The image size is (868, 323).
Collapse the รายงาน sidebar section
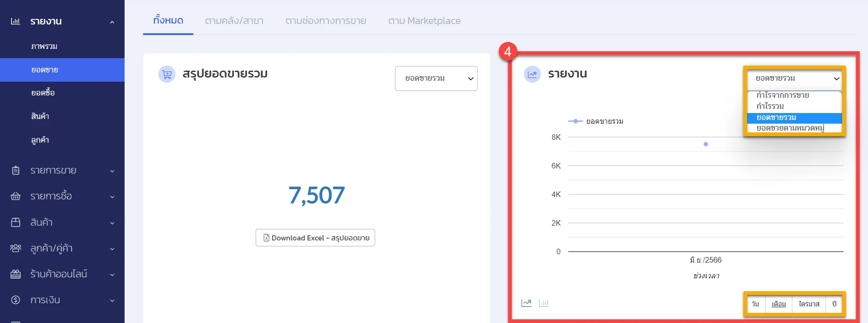[x=112, y=22]
